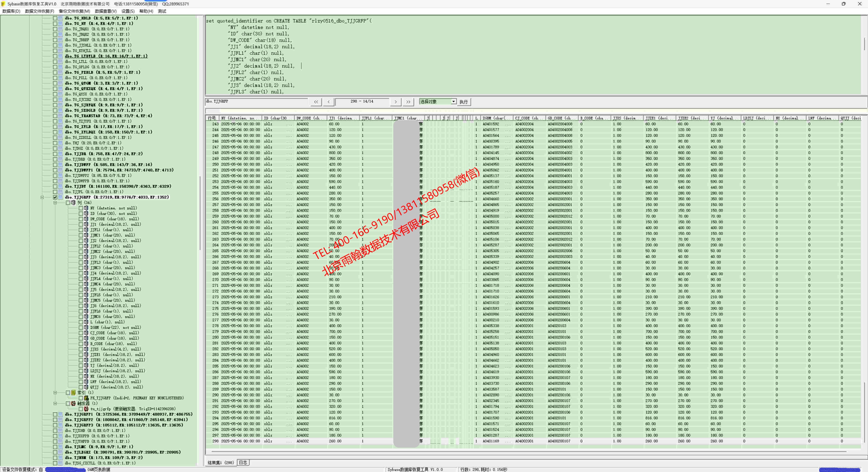Image resolution: width=868 pixels, height=472 pixels.
Task: Tick the checkbox for dbo.TJLXGRZ table
Action: click(x=55, y=452)
